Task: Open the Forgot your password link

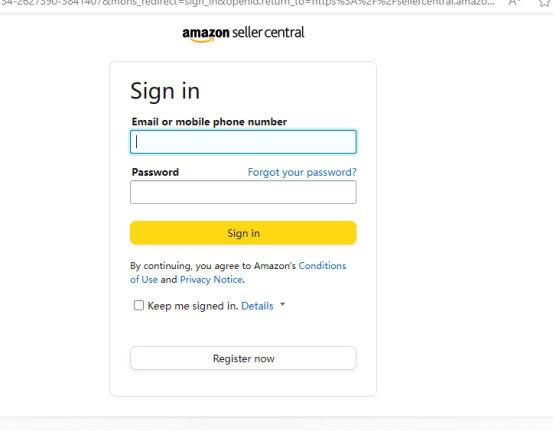Action: tap(302, 172)
